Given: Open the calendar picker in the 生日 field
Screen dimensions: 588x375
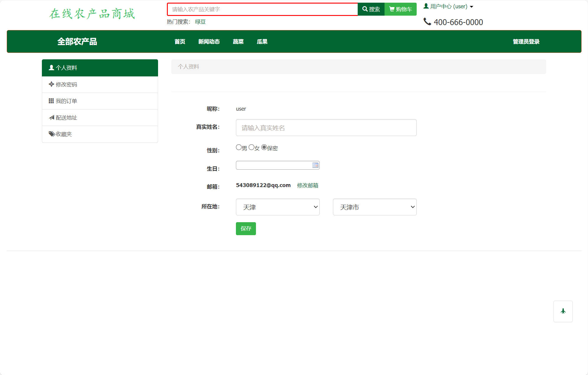Looking at the screenshot, I should [315, 165].
